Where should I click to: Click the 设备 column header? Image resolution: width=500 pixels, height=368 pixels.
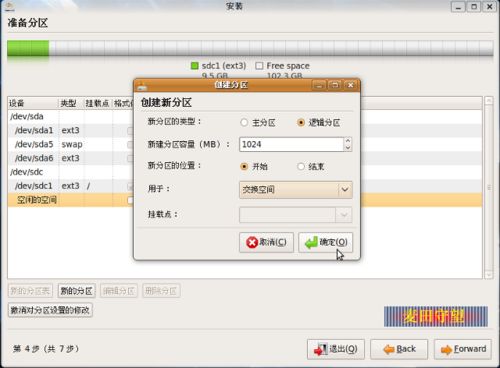[x=33, y=103]
